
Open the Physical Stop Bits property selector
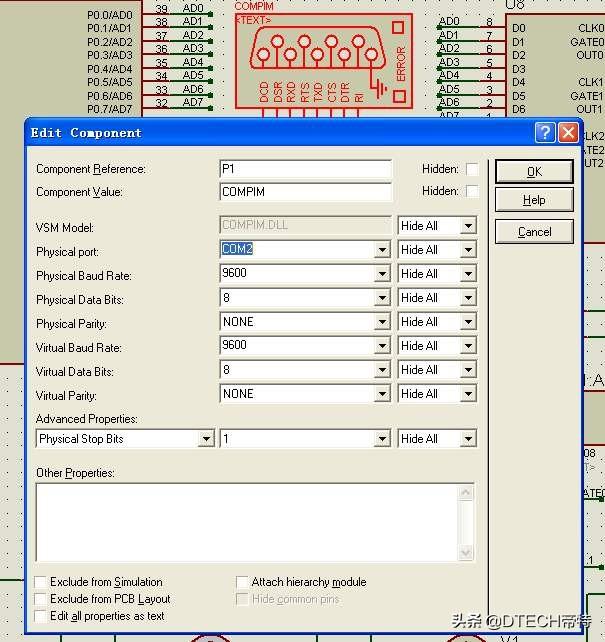point(206,439)
